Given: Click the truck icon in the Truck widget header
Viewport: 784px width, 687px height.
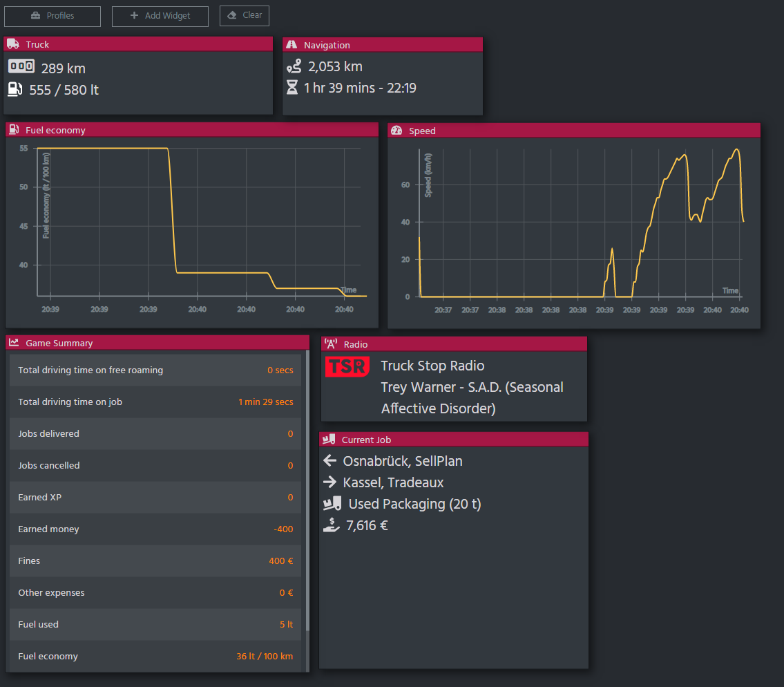Looking at the screenshot, I should (x=14, y=43).
